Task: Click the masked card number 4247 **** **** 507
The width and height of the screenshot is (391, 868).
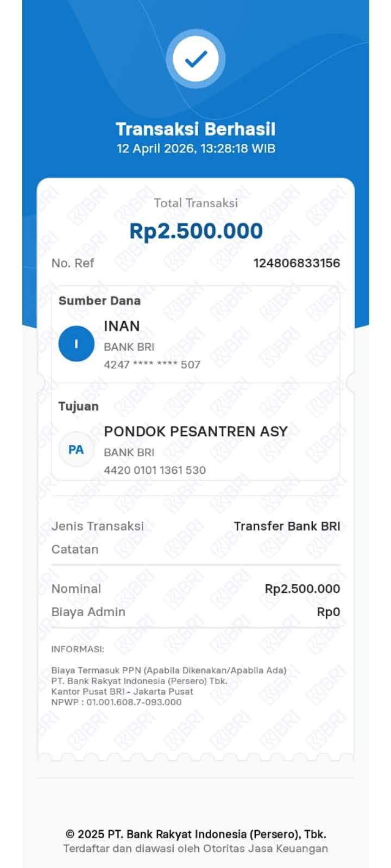Action: tap(152, 365)
